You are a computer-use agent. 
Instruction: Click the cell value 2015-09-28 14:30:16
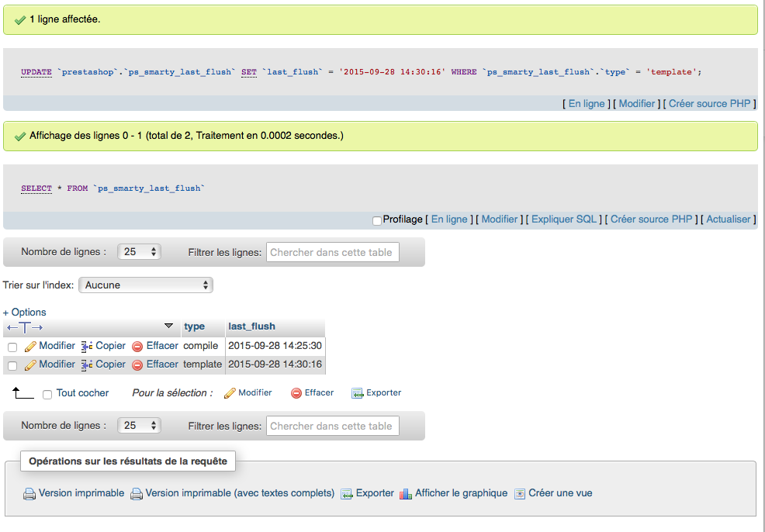coord(275,364)
